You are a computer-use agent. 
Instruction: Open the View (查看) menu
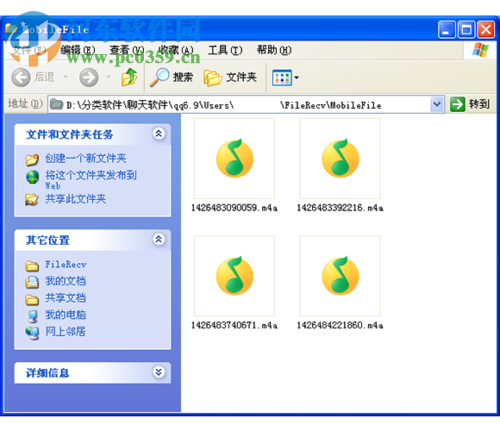pyautogui.click(x=127, y=50)
